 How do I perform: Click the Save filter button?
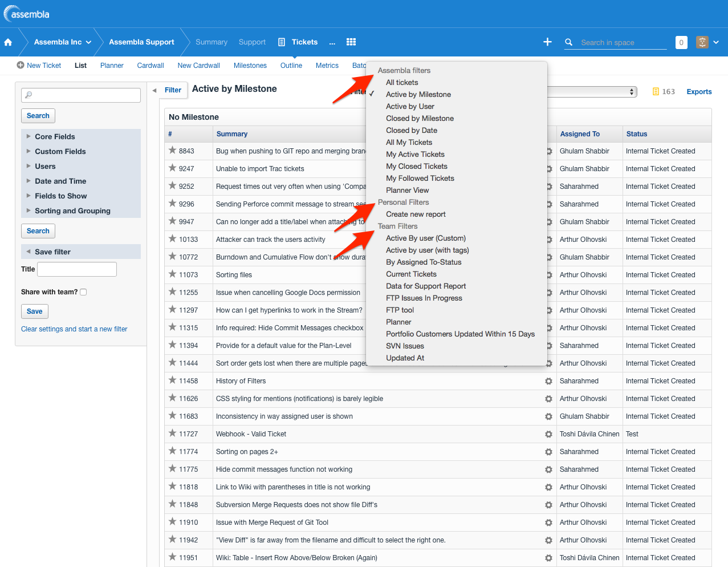35,311
